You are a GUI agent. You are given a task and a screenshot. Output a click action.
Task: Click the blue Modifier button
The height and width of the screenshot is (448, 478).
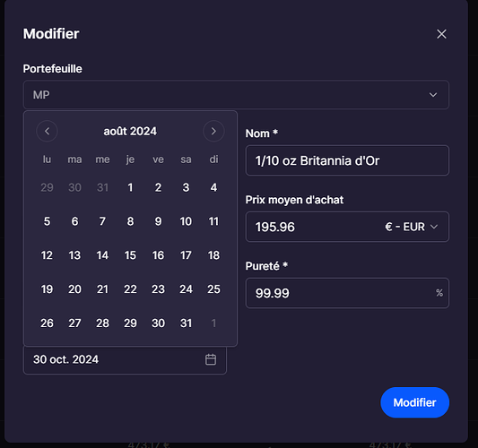(414, 402)
